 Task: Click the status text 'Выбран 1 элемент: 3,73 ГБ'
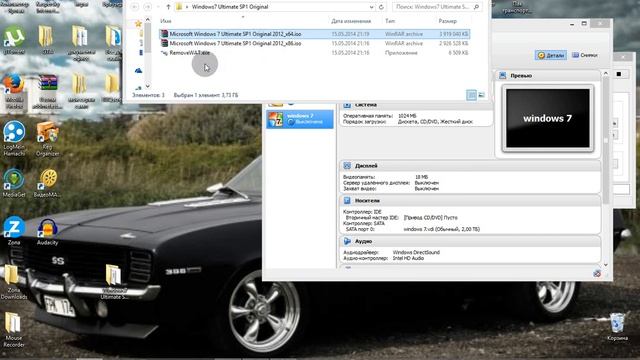(x=206, y=95)
